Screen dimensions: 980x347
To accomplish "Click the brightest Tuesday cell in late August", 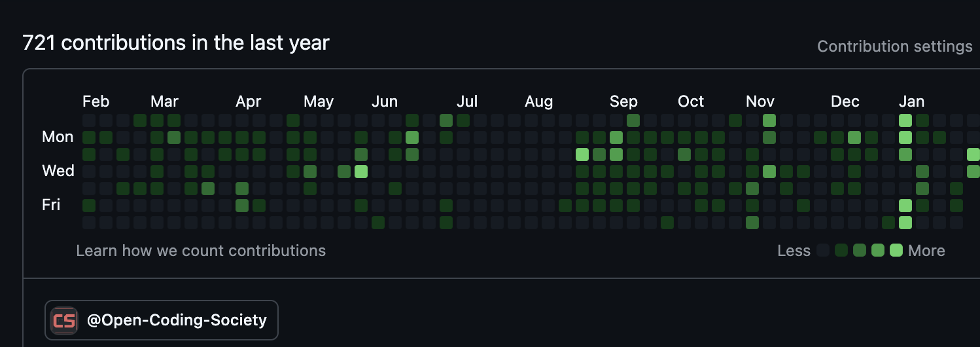I will 582,155.
